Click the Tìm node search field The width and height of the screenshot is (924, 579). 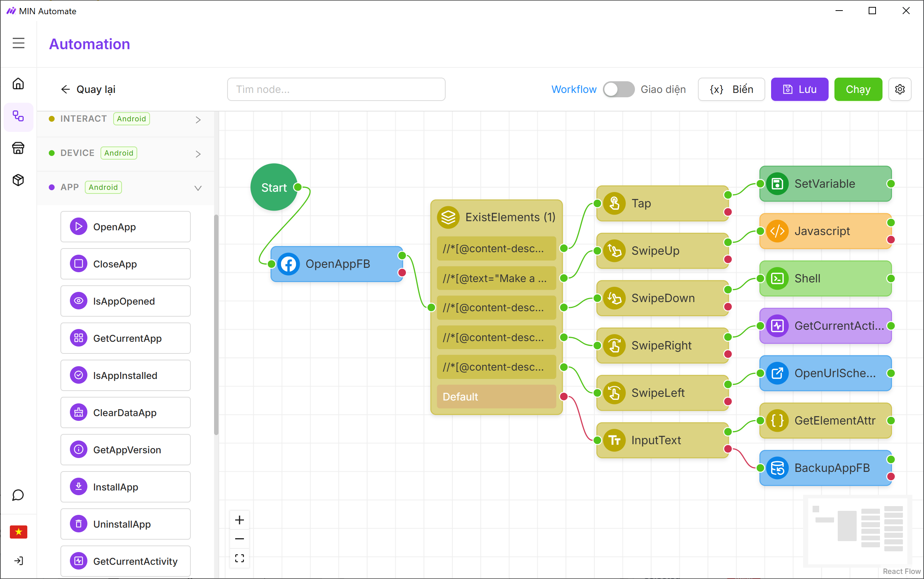tap(336, 89)
